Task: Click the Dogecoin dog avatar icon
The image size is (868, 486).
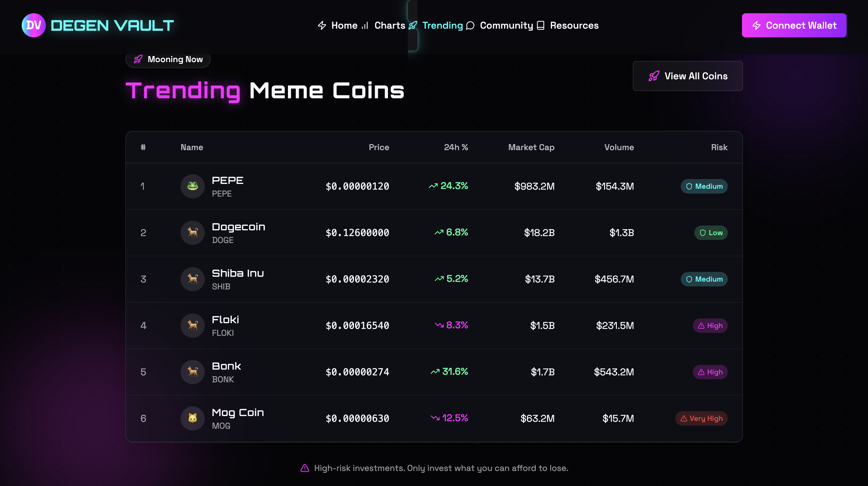Action: click(192, 232)
